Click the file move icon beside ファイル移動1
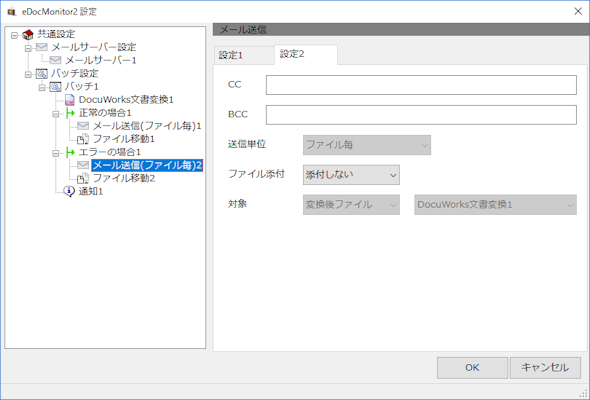This screenshot has width=590, height=400. coord(83,139)
